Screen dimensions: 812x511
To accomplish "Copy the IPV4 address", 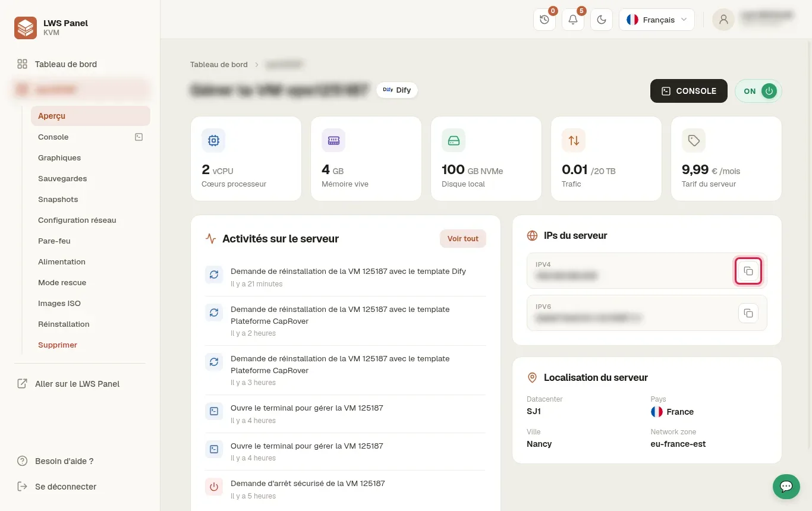I will 748,271.
